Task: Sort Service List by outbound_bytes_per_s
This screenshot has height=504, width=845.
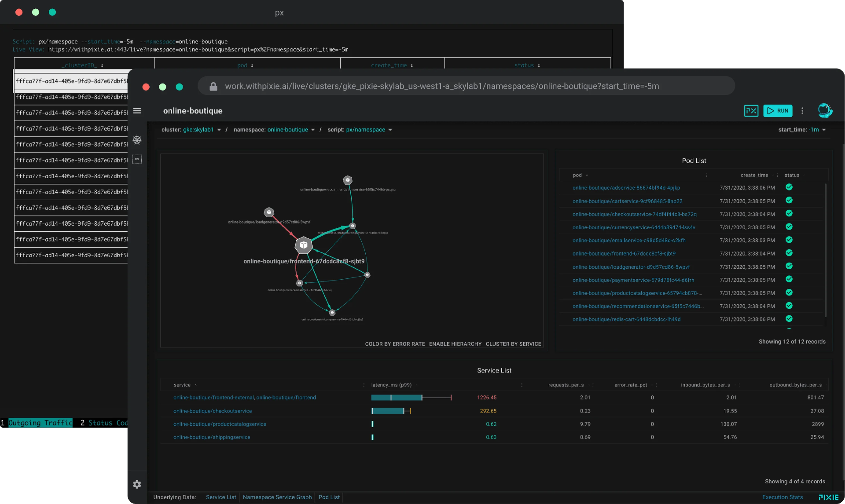Action: tap(795, 385)
